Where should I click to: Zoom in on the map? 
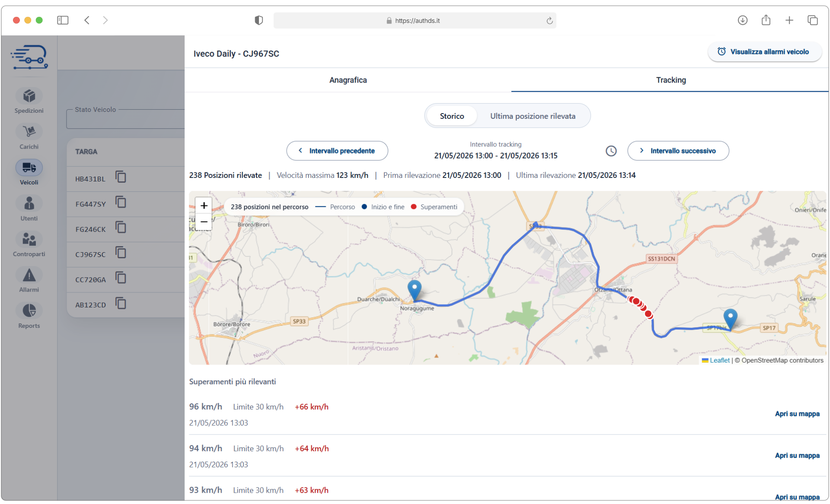click(x=204, y=206)
